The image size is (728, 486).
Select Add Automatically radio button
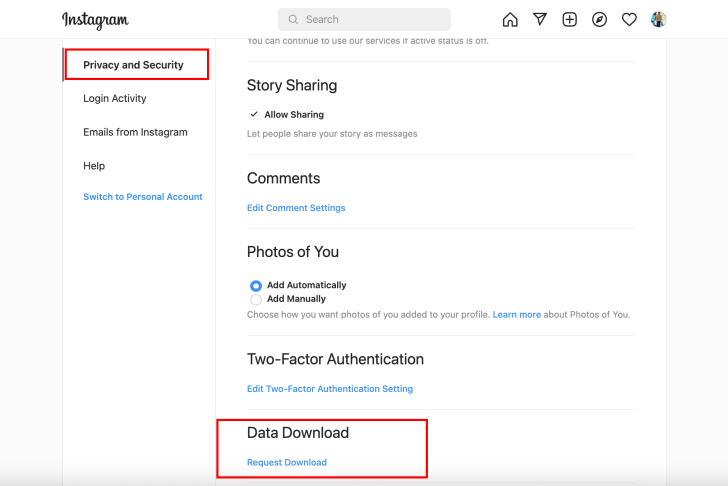[256, 285]
